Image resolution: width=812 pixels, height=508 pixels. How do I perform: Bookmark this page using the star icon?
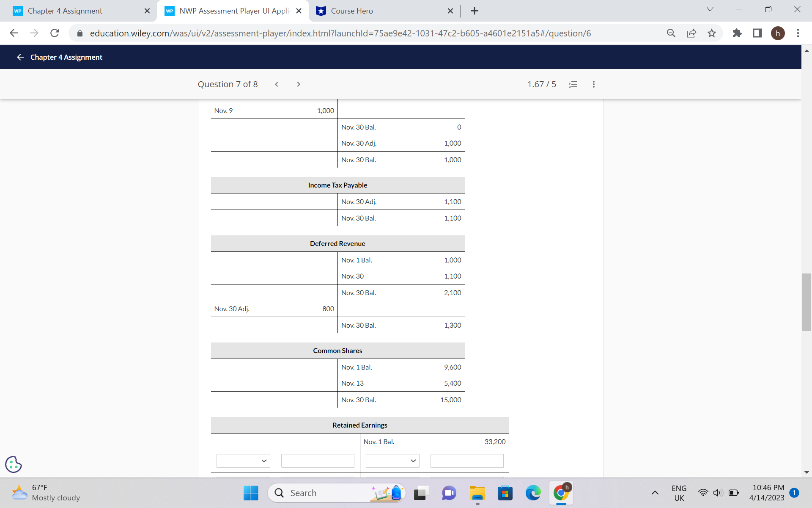coord(712,33)
